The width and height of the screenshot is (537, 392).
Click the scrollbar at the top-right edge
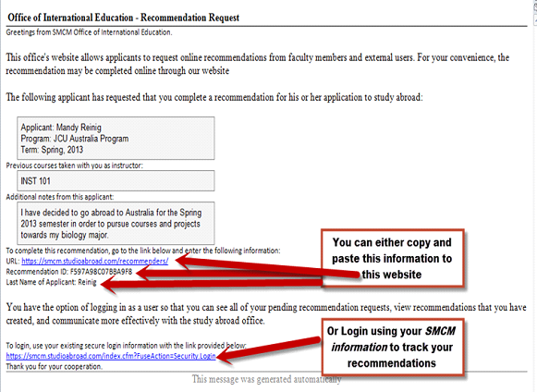(x=535, y=14)
